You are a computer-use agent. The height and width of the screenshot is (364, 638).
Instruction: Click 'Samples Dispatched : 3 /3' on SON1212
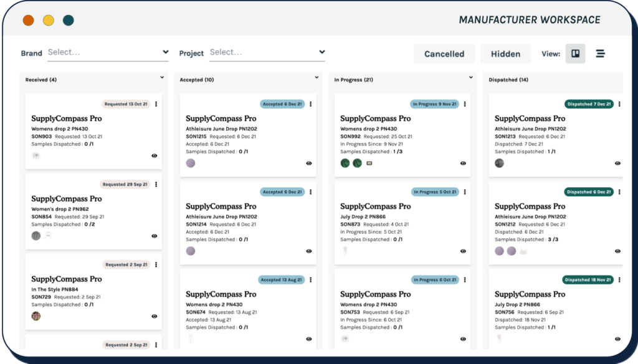tap(526, 240)
